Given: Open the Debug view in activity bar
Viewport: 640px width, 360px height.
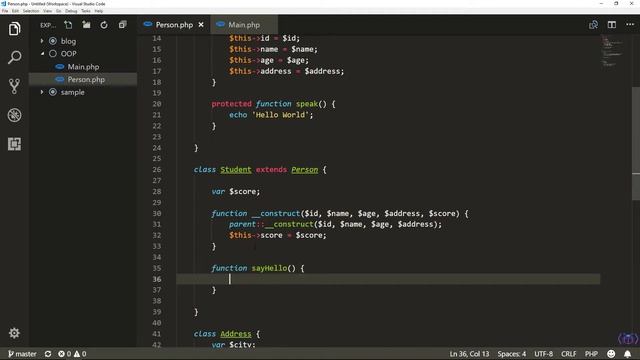Looking at the screenshot, I should click(14, 115).
